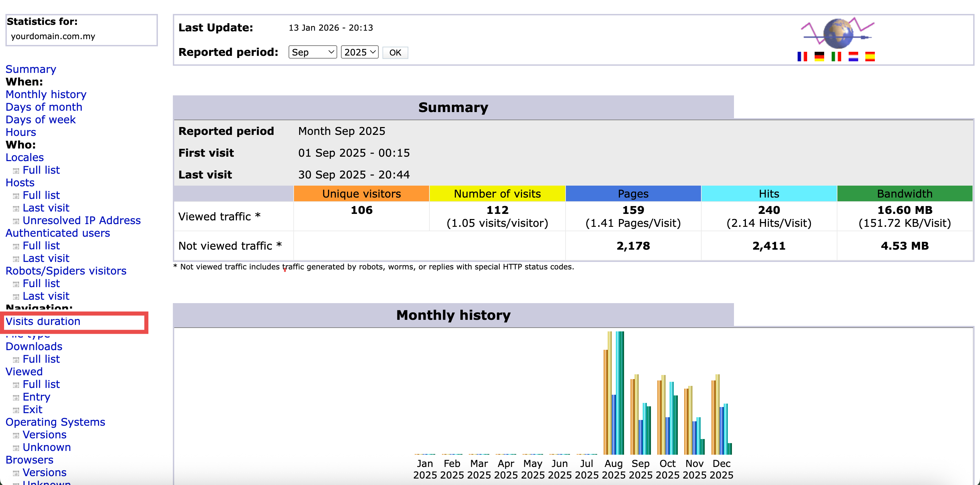
Task: Go to Days of month report
Action: [44, 107]
